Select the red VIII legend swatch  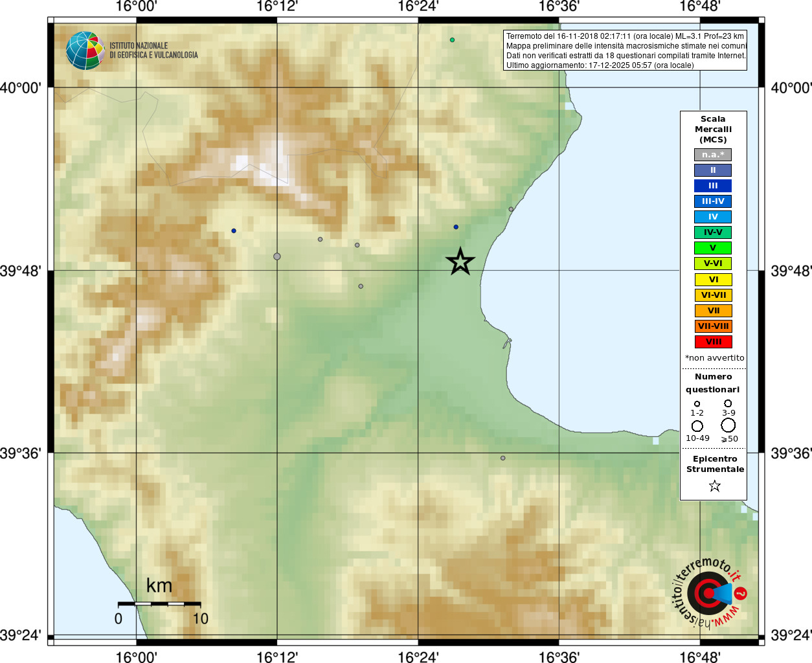point(713,342)
